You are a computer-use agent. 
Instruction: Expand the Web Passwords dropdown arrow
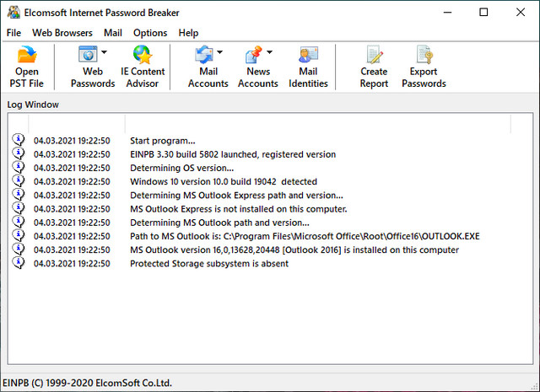[x=105, y=52]
